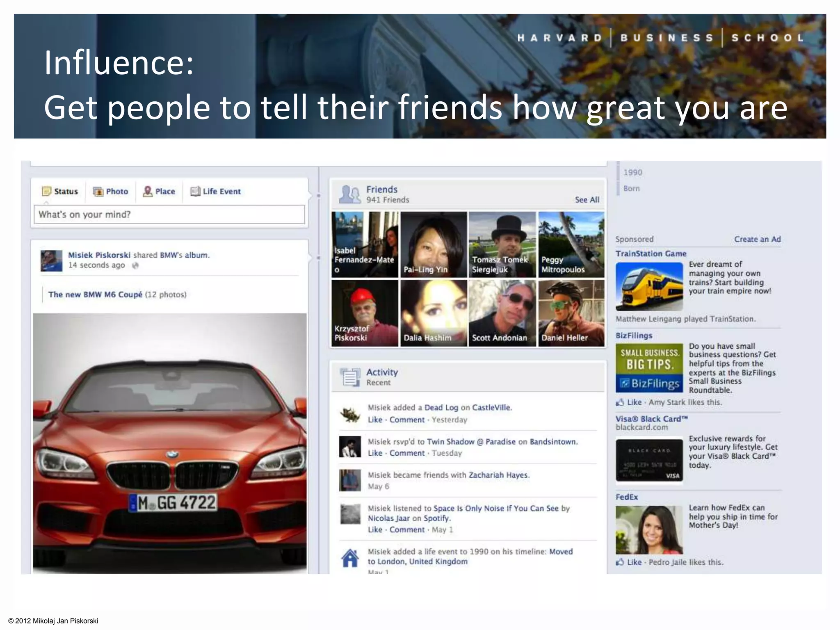840x630 pixels.
Task: Select the Life Event tab
Action: click(216, 192)
